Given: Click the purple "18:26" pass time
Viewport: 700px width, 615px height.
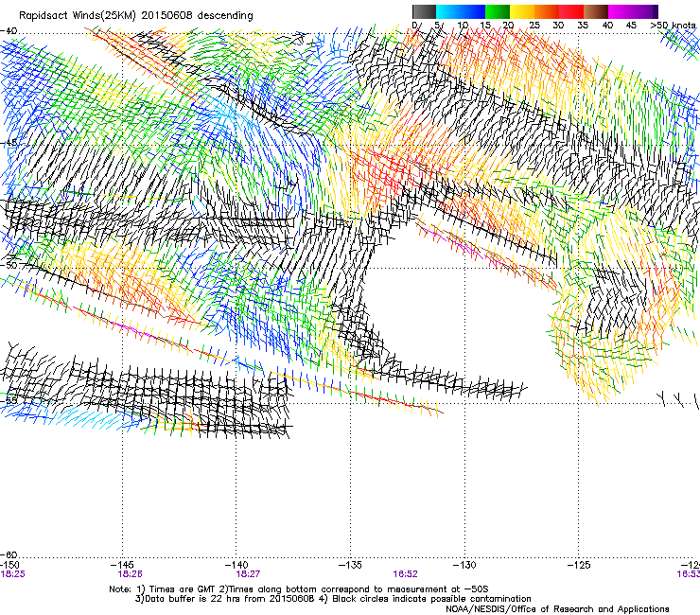Looking at the screenshot, I should (130, 574).
